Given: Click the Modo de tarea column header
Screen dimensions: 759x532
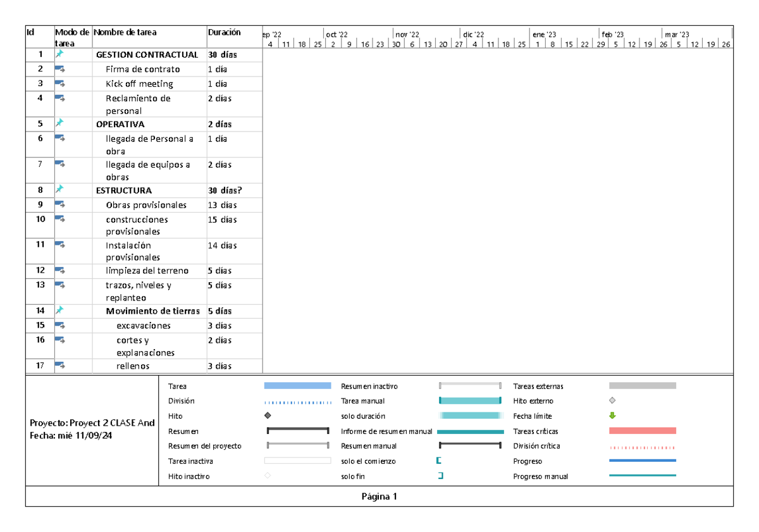Looking at the screenshot, I should point(72,37).
